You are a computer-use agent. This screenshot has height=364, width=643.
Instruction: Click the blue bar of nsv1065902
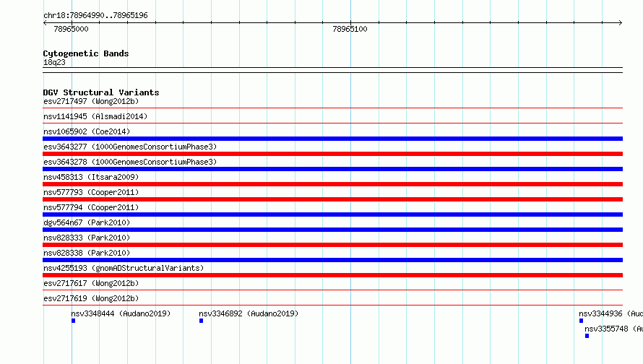(x=332, y=139)
